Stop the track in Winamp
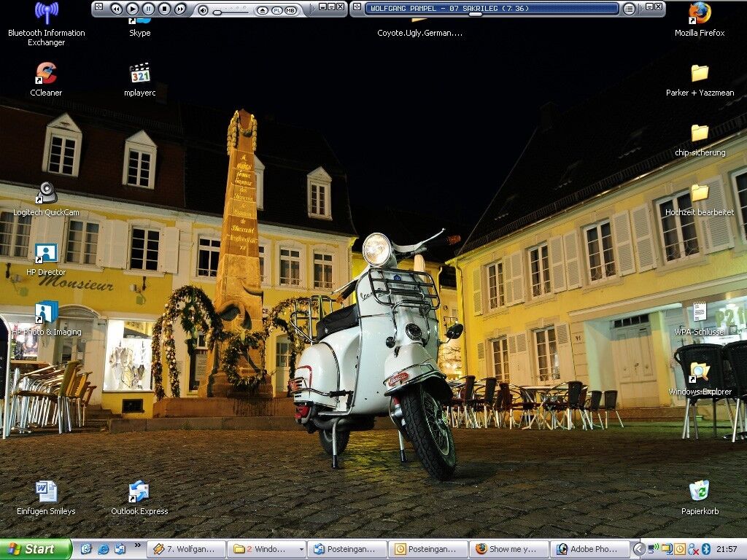 pyautogui.click(x=165, y=9)
